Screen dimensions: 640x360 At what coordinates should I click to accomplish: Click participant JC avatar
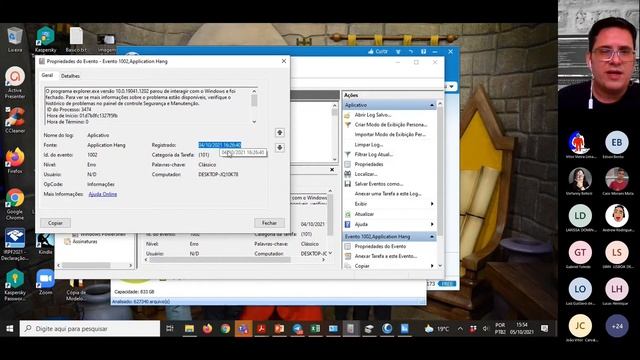(x=580, y=326)
